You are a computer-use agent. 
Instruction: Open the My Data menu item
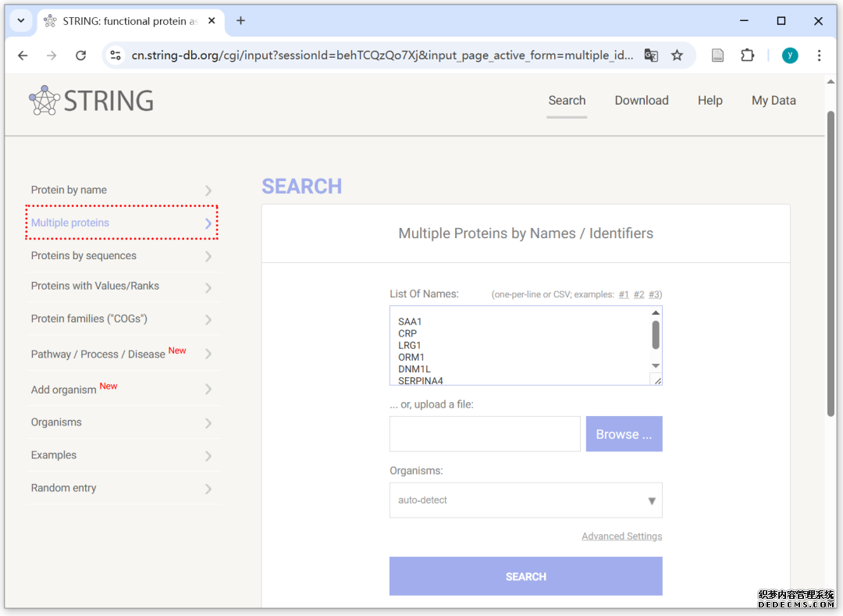[x=773, y=101]
